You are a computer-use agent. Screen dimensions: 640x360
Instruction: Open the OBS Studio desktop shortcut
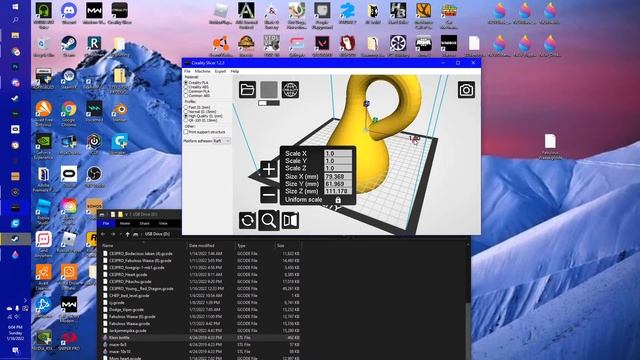pos(94,176)
